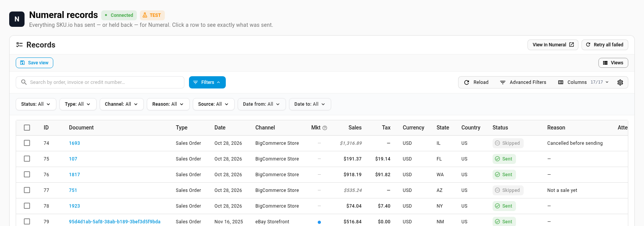Image resolution: width=644 pixels, height=226 pixels.
Task: Sort by the Channel column header
Action: click(x=265, y=128)
